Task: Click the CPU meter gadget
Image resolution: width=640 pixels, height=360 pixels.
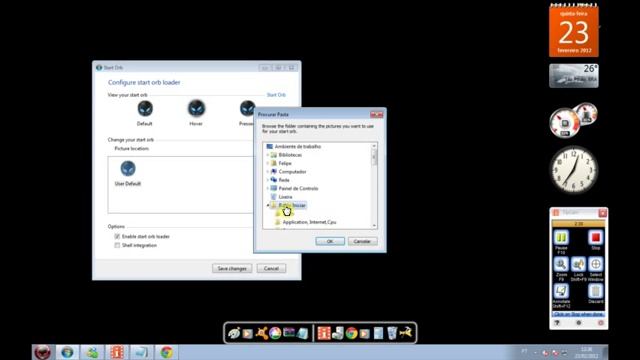Action: coord(573,120)
